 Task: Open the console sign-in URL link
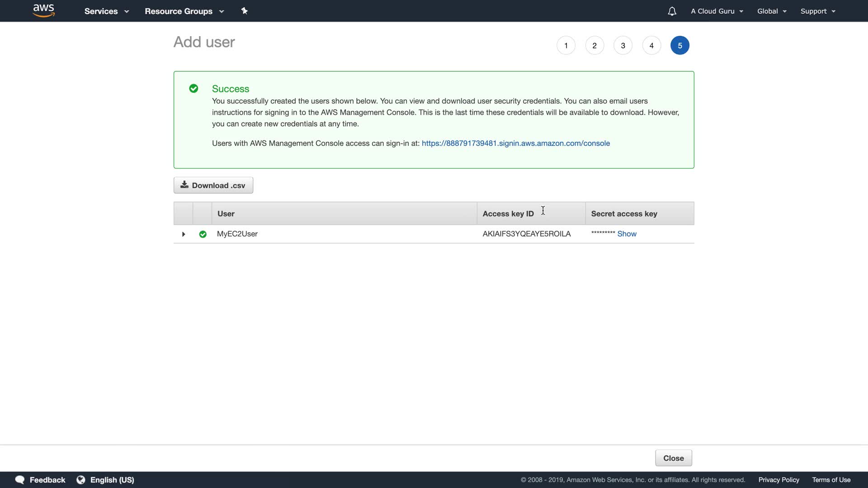(515, 143)
